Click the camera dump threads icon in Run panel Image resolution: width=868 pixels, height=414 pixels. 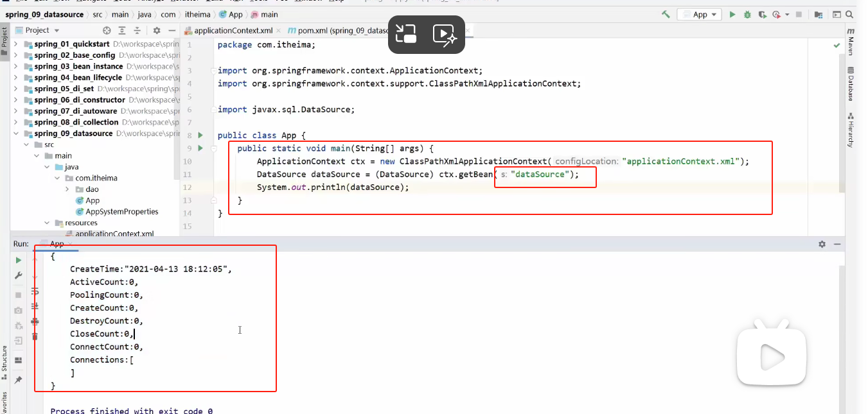18,310
